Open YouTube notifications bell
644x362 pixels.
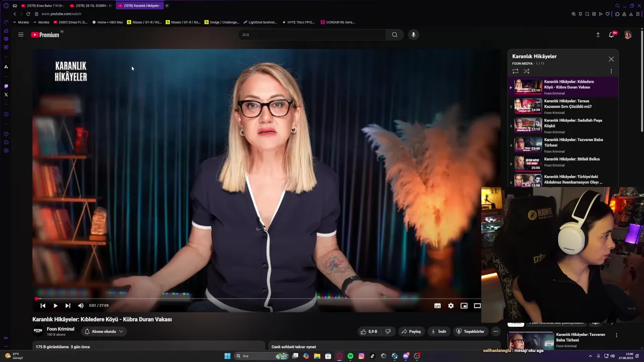612,35
